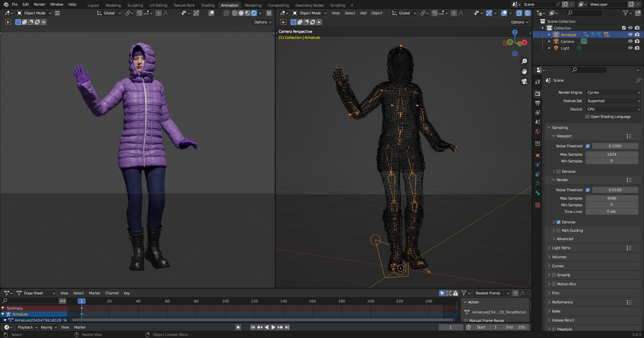Open the Keying popover button

[49, 327]
